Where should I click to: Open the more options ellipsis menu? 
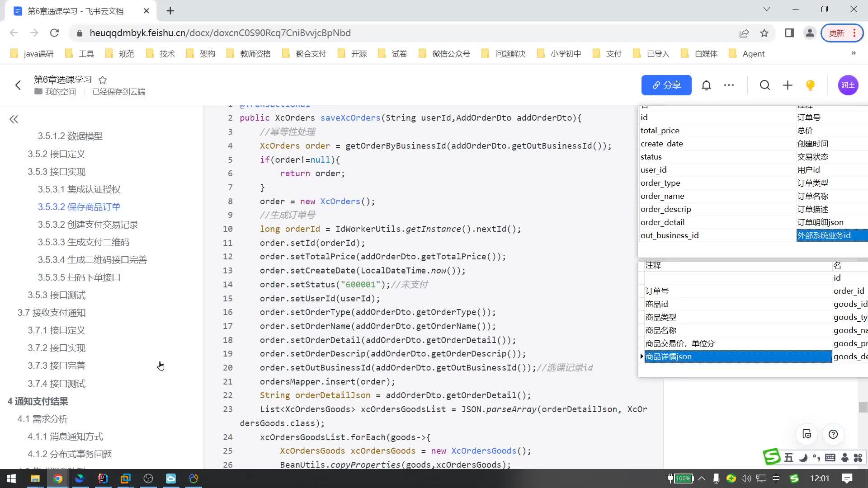pos(729,85)
